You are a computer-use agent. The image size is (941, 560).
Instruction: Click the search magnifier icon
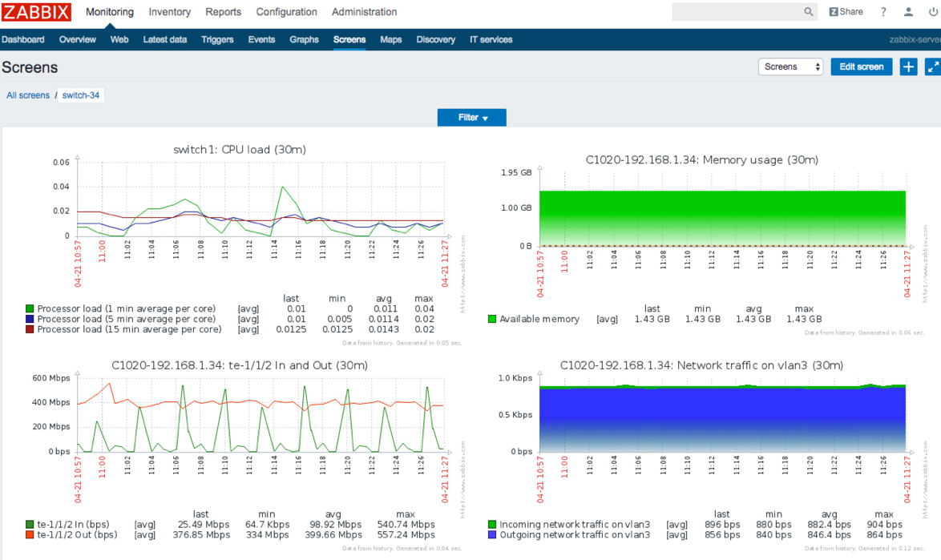point(808,12)
